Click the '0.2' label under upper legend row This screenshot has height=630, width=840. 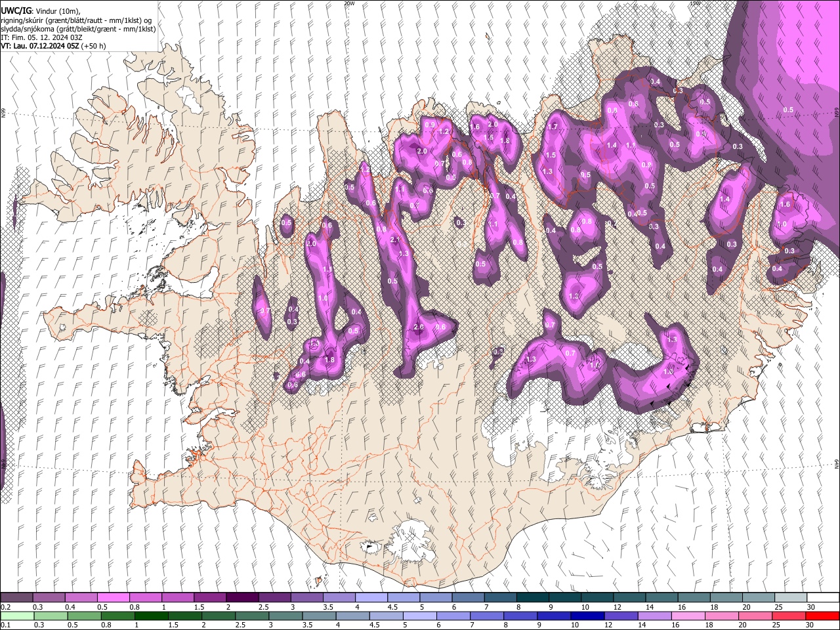5,607
